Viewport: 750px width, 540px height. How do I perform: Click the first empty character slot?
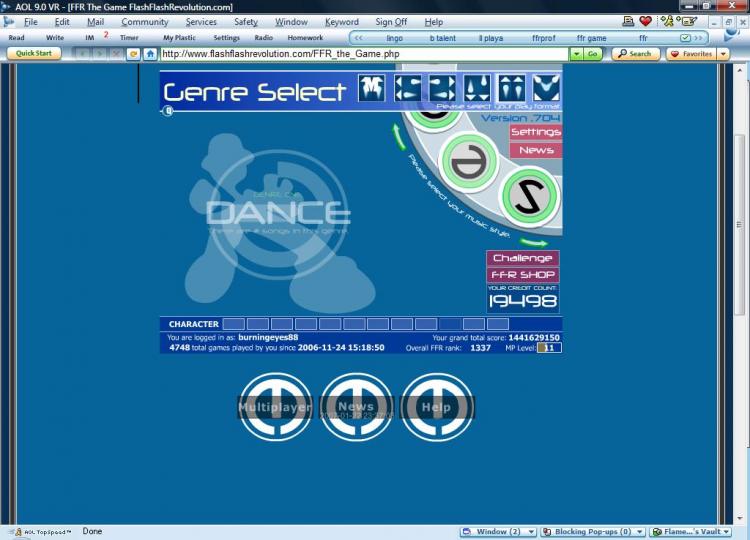(234, 324)
